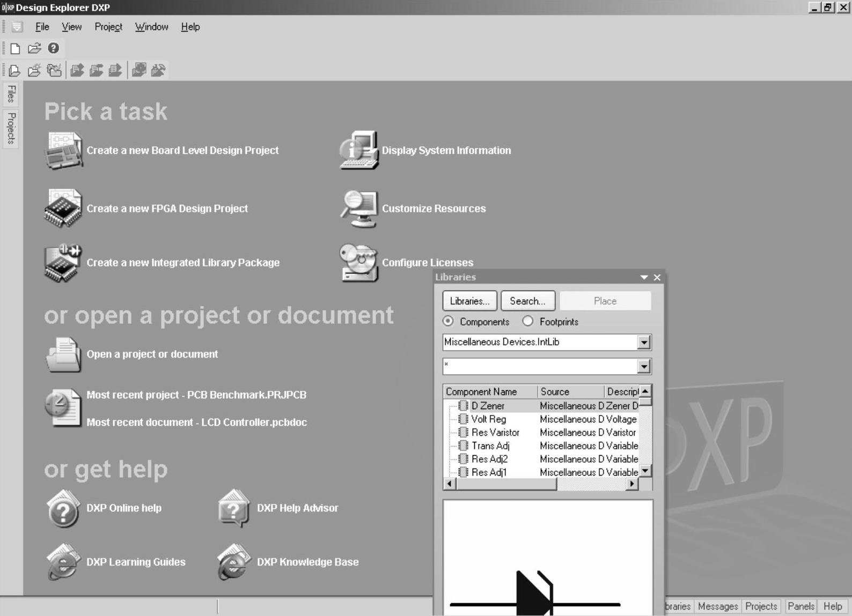
Task: Open the Help menu in the menu bar
Action: click(190, 27)
